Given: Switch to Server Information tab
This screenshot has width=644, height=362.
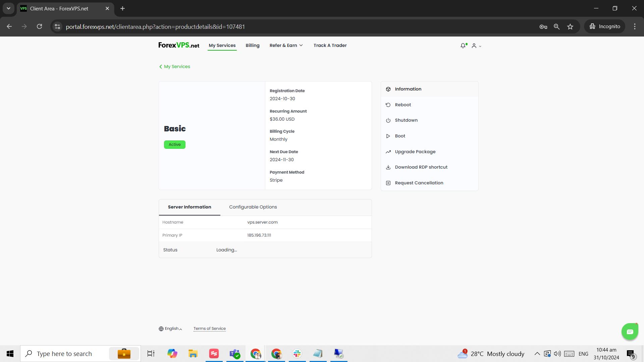Looking at the screenshot, I should (190, 207).
